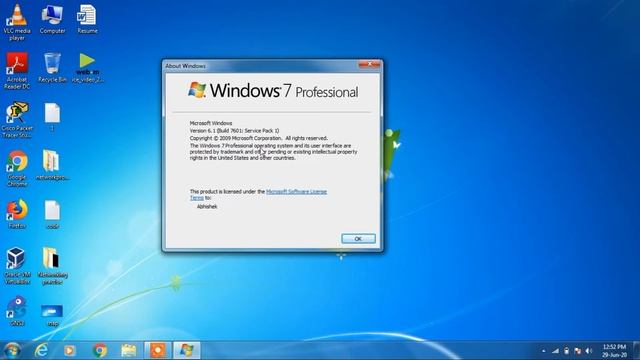The height and width of the screenshot is (360, 640).
Task: Open the Action Center flag icon
Action: (x=578, y=351)
